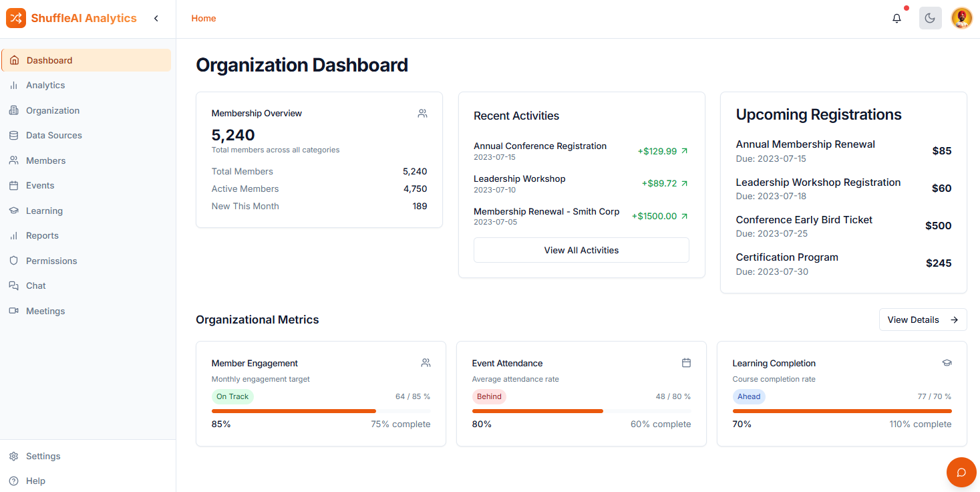980x492 pixels.
Task: Open the Leadership Workshop activity link
Action: 683,183
